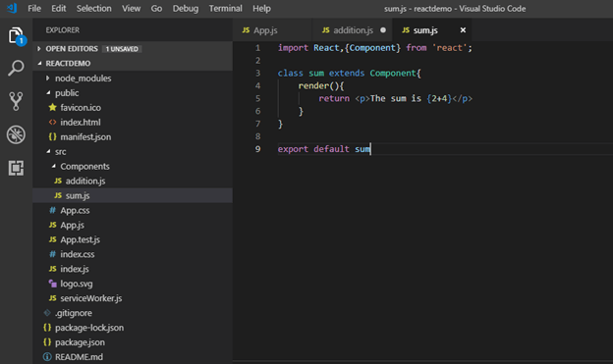Open App.js in the src folder tree
This screenshot has width=613, height=364.
pyautogui.click(x=72, y=225)
